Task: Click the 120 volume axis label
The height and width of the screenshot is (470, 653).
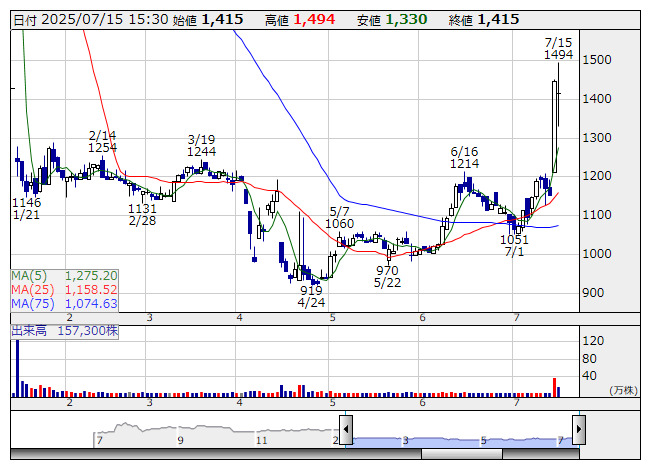Action: tap(593, 341)
